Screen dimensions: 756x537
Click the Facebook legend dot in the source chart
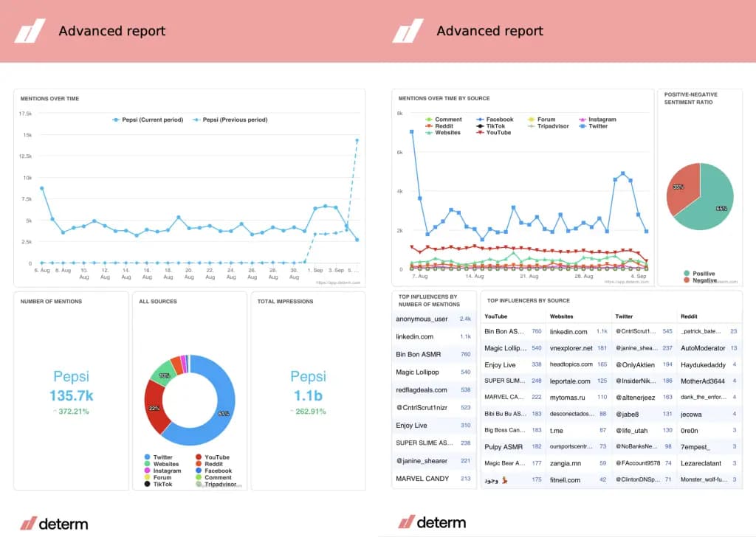[x=480, y=119]
